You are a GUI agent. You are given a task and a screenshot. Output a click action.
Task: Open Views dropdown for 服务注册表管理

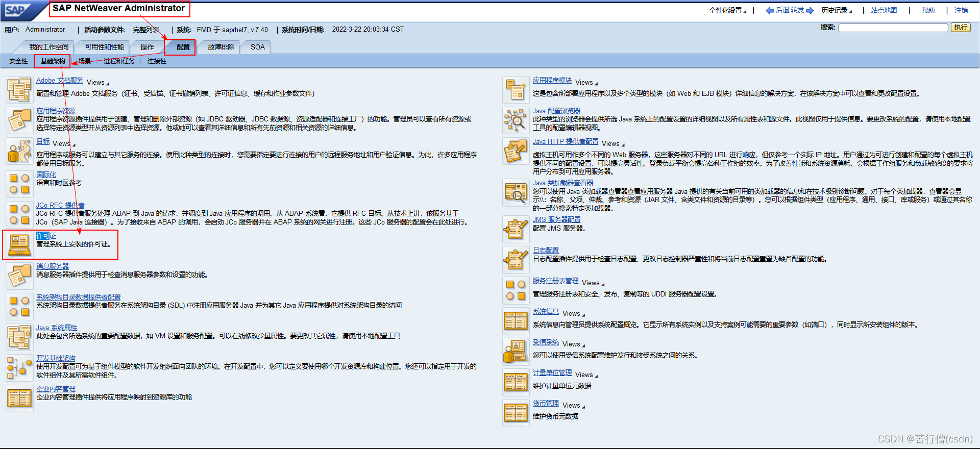click(x=593, y=283)
